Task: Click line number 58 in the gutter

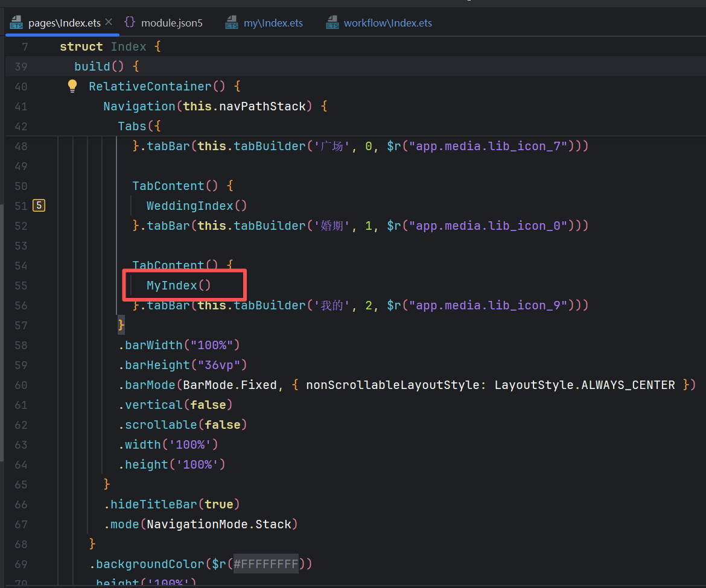Action: tap(21, 345)
